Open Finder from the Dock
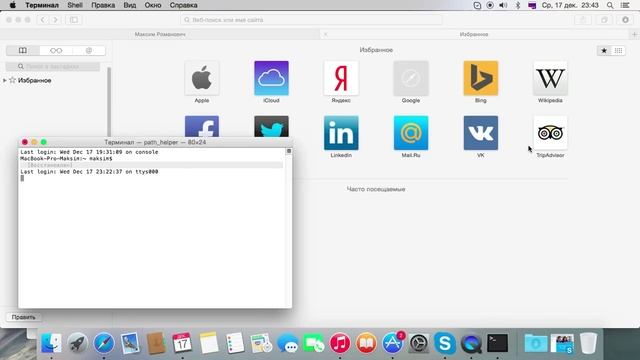This screenshot has height=360, width=640. [x=51, y=343]
